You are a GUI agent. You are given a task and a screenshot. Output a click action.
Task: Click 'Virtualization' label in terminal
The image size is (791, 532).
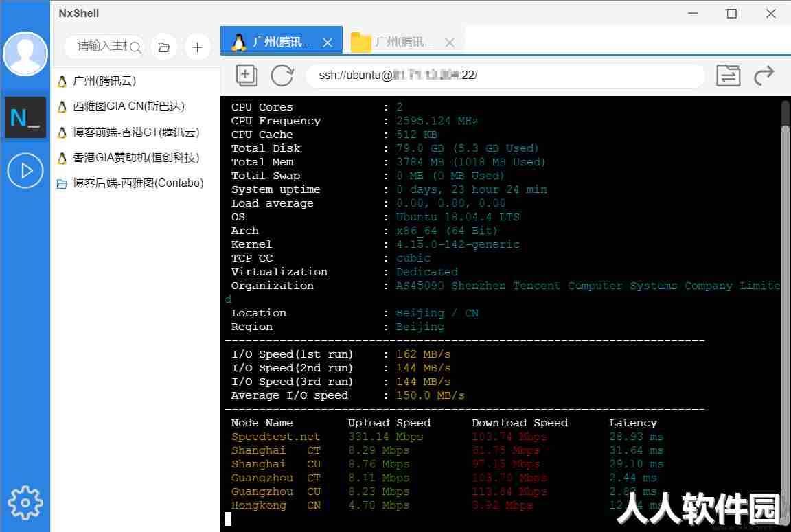coord(279,273)
